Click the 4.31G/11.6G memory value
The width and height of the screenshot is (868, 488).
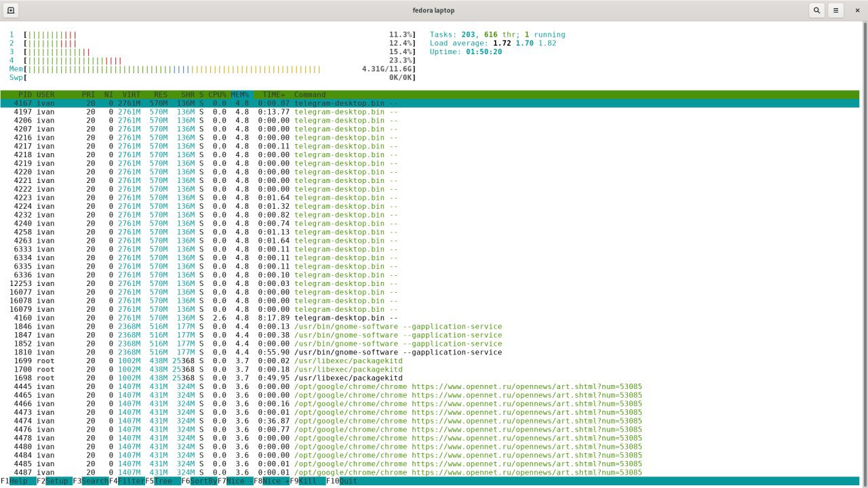point(388,69)
